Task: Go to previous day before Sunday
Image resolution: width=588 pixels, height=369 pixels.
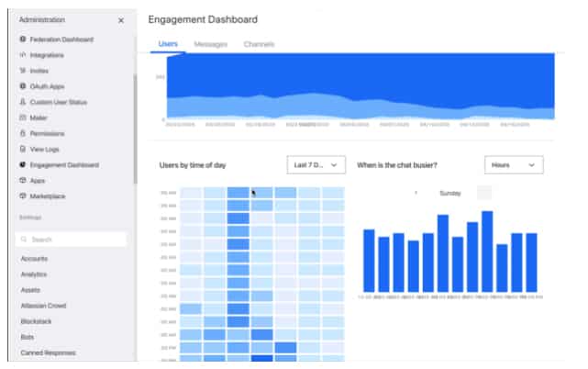Action: tap(416, 193)
